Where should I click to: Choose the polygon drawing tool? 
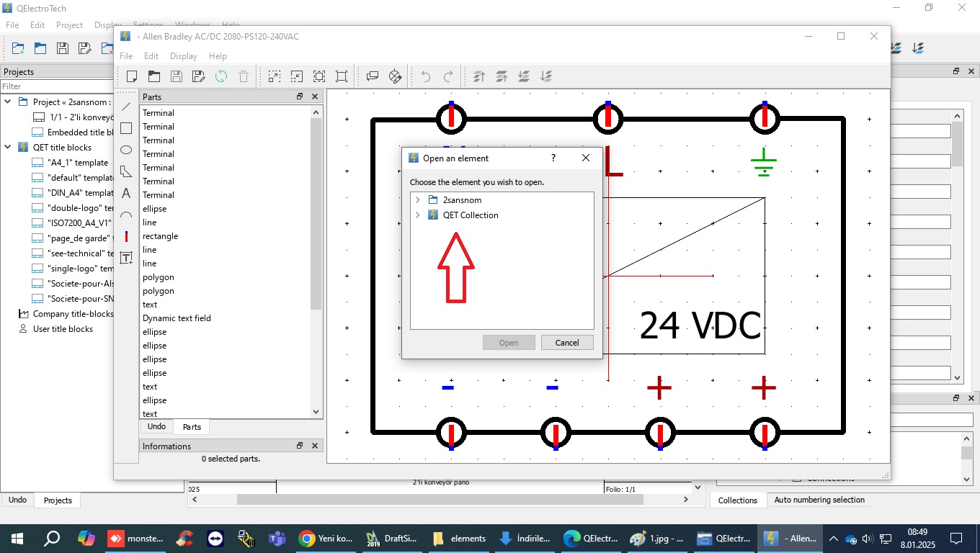click(126, 171)
